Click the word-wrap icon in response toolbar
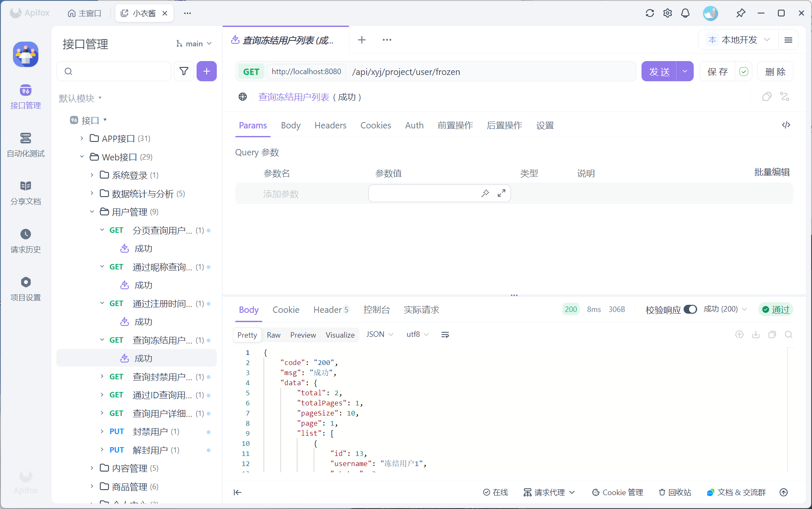This screenshot has width=812, height=509. pos(445,335)
